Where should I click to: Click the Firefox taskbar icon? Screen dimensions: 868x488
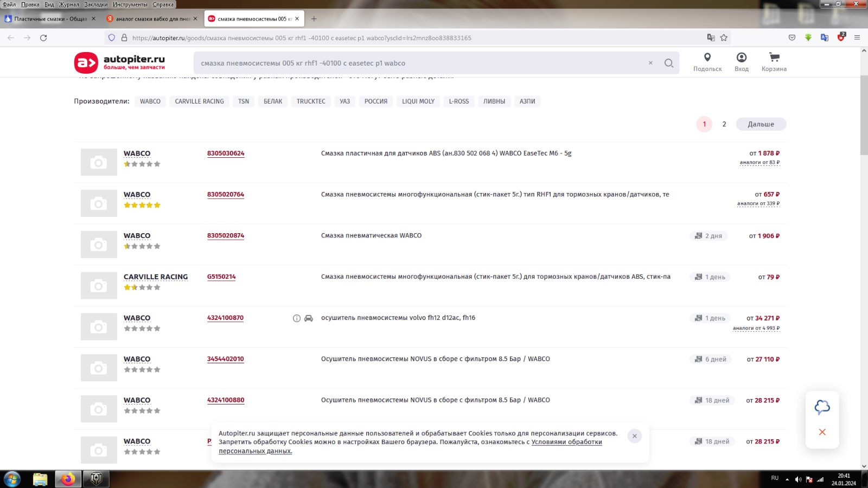[x=68, y=479]
